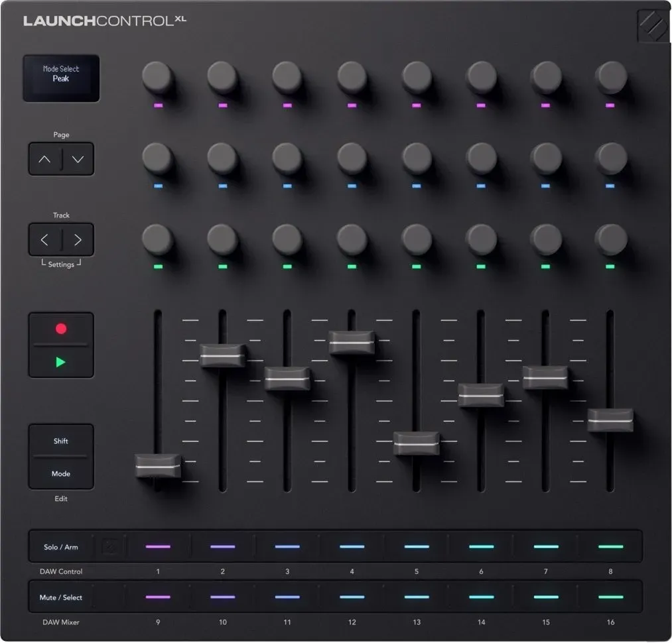
Task: Toggle the Solo / Arm button
Action: [x=61, y=547]
